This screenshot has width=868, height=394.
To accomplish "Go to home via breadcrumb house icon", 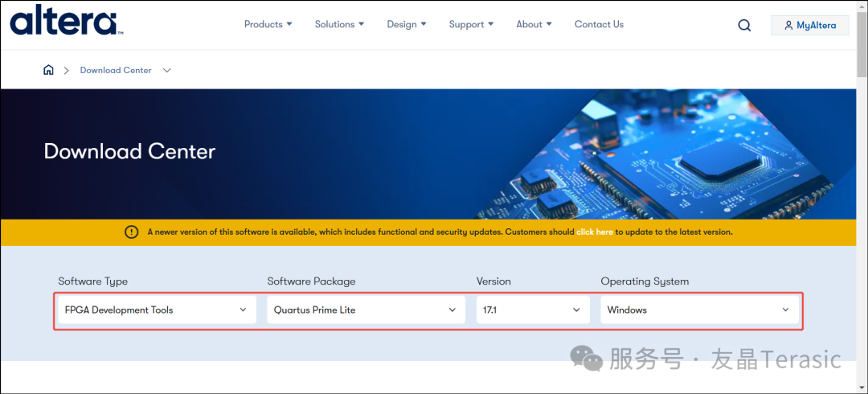I will point(49,70).
